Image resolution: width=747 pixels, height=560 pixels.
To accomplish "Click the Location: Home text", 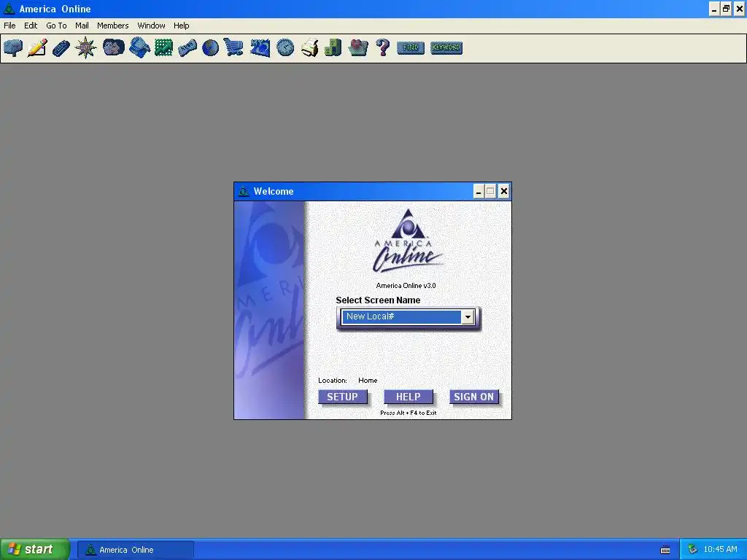I will coord(348,381).
